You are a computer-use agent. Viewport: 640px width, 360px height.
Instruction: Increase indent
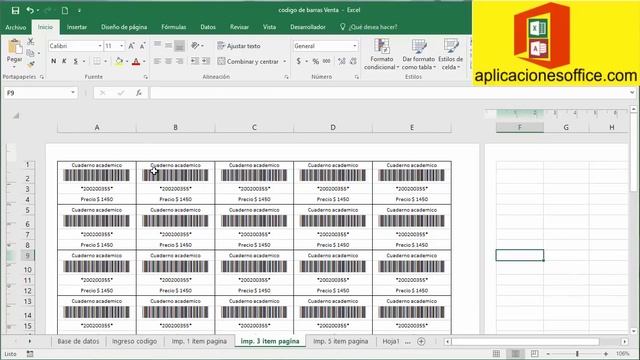pyautogui.click(x=206, y=61)
